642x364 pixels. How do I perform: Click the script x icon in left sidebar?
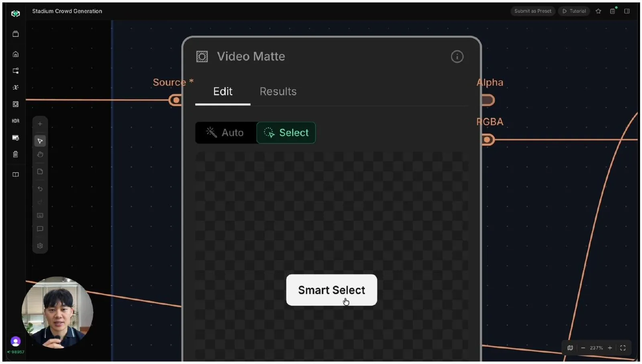coord(16,87)
